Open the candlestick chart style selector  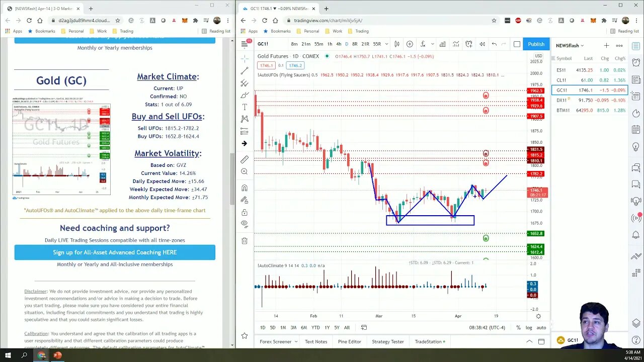click(x=397, y=44)
